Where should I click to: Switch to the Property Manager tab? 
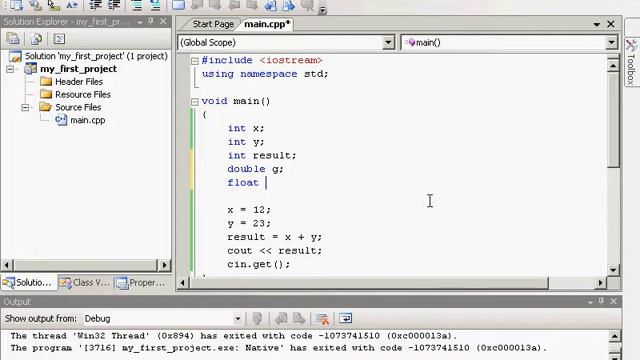click(141, 282)
